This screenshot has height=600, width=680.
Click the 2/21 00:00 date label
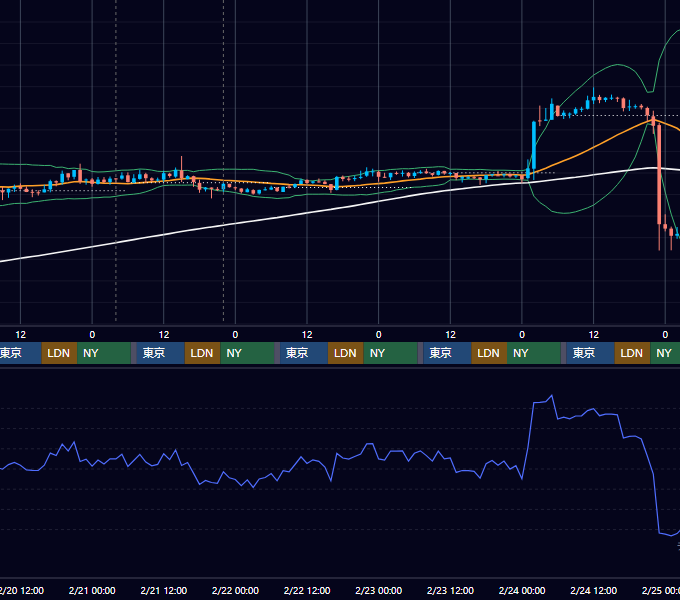tap(92, 590)
